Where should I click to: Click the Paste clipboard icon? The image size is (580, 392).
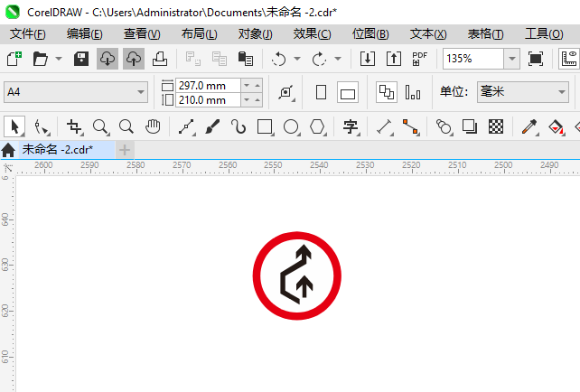[245, 59]
